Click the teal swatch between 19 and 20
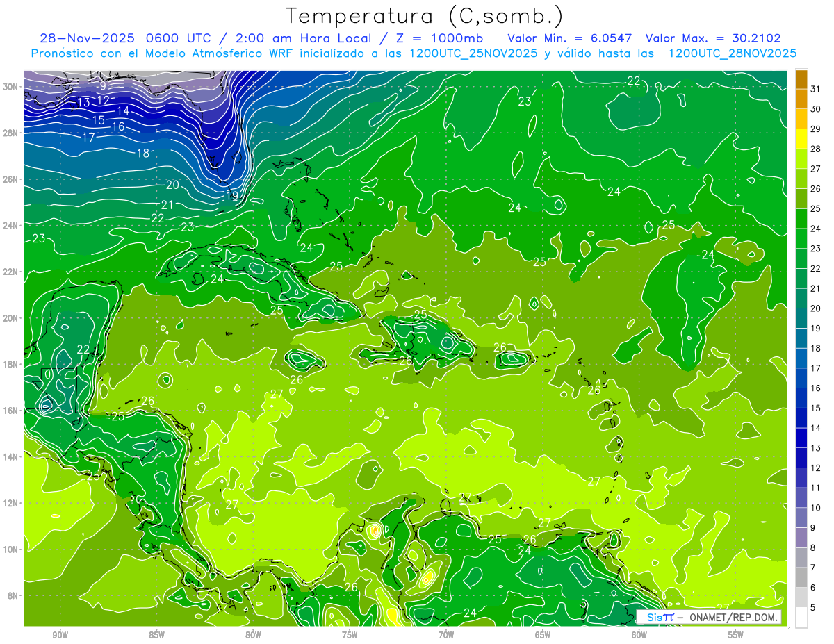 tap(801, 318)
